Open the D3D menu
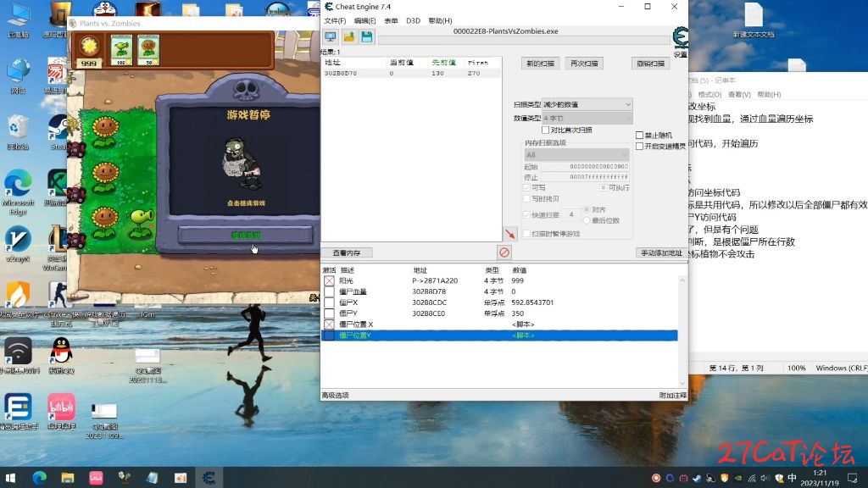 pos(413,20)
